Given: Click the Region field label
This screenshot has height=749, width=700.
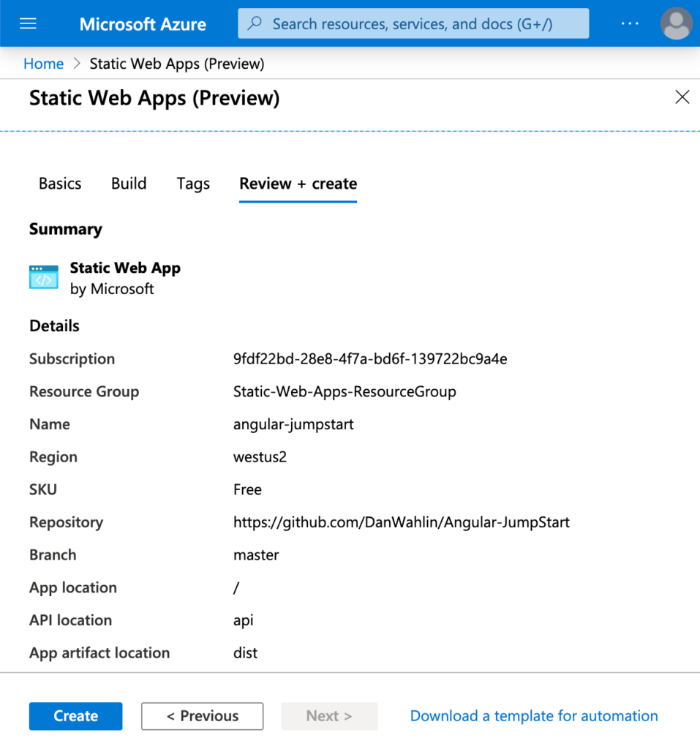Looking at the screenshot, I should [x=53, y=457].
